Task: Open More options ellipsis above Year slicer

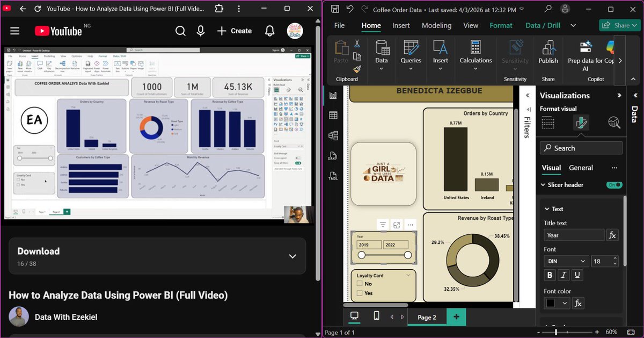Action: coord(411,224)
